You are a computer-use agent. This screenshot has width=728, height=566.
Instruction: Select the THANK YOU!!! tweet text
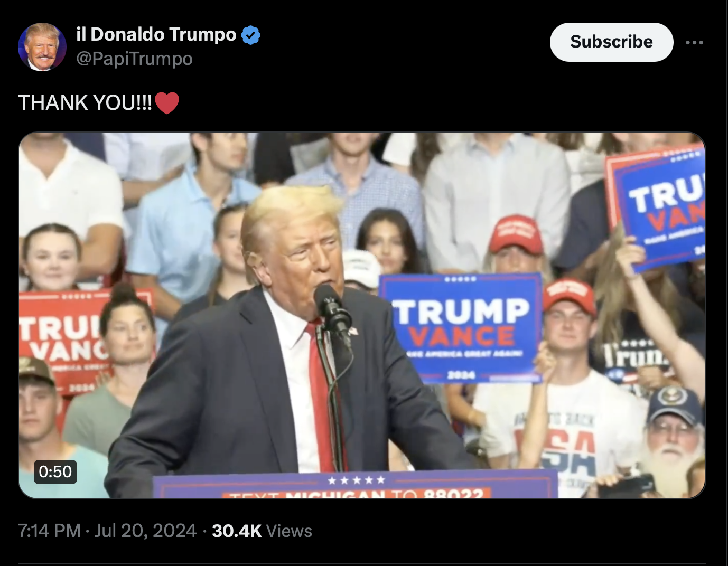pos(85,103)
